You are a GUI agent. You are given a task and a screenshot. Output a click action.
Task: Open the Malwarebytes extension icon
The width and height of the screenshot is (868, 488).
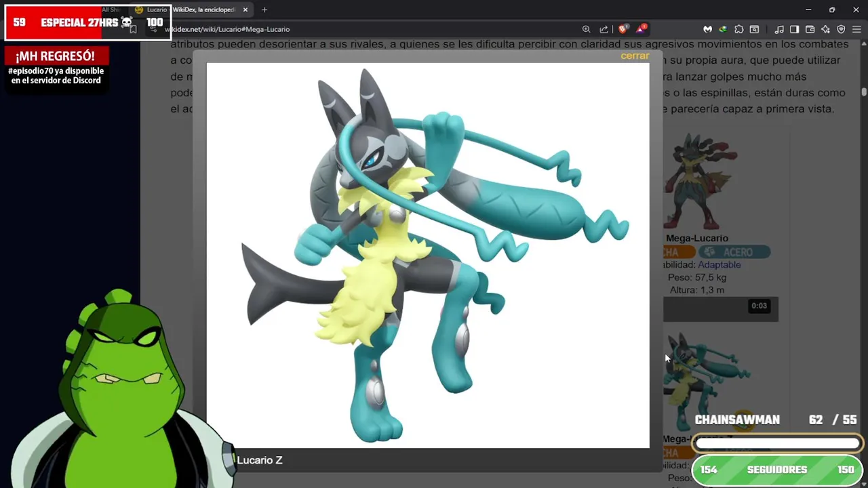pyautogui.click(x=707, y=29)
